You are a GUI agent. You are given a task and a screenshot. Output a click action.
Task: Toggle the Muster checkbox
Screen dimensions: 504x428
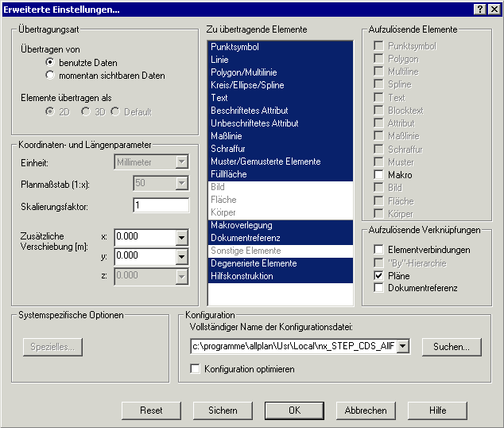coord(379,161)
